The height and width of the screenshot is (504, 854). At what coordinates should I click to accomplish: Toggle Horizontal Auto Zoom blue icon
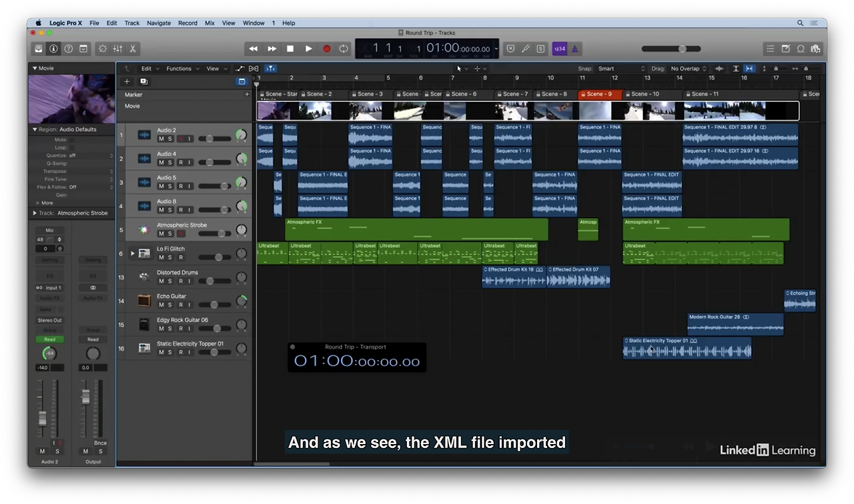pyautogui.click(x=749, y=69)
